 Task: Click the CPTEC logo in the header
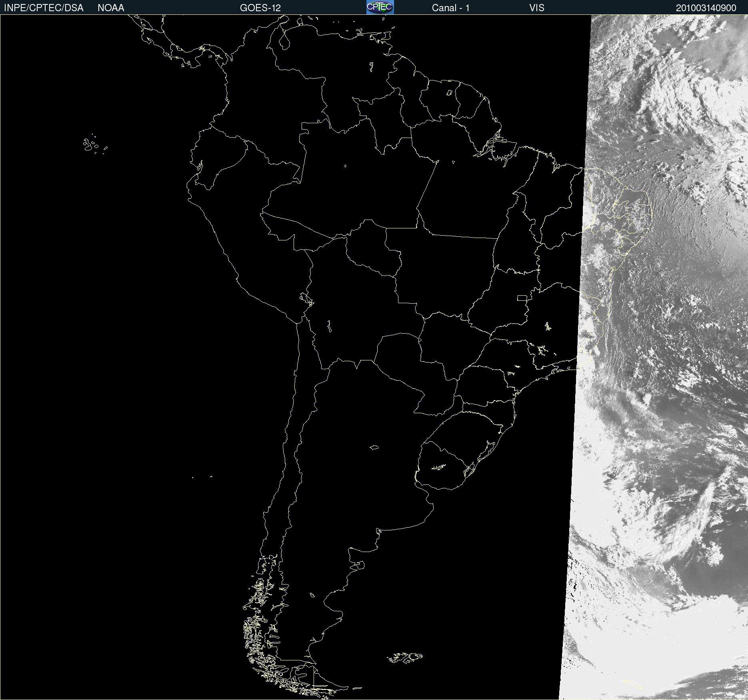click(380, 7)
